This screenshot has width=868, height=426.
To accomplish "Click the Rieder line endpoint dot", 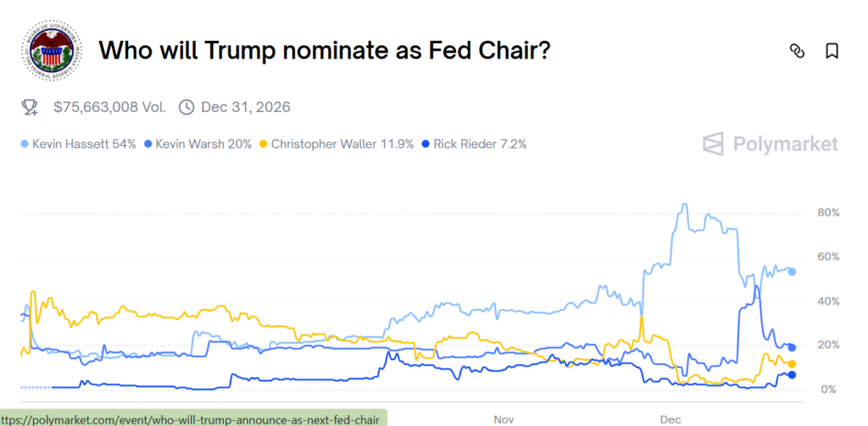I will (x=792, y=374).
